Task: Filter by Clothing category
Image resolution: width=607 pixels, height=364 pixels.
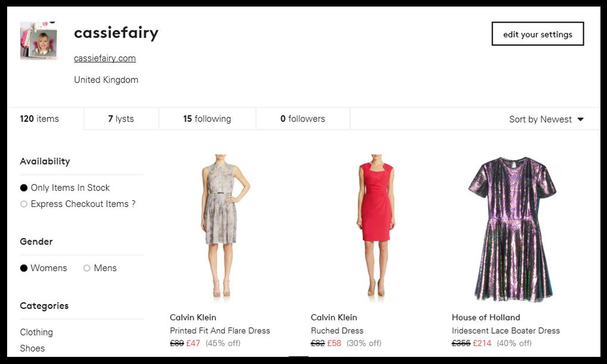Action: pyautogui.click(x=36, y=332)
